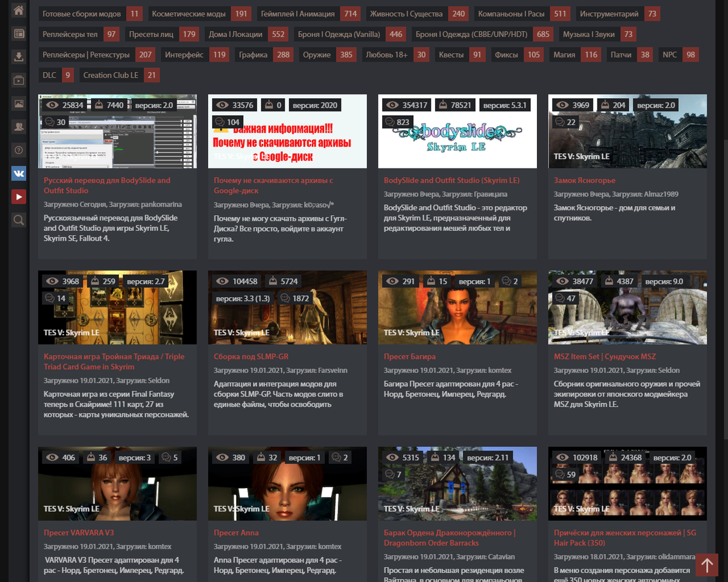Select category Creation Club LE
This screenshot has width=728, height=582.
119,76
